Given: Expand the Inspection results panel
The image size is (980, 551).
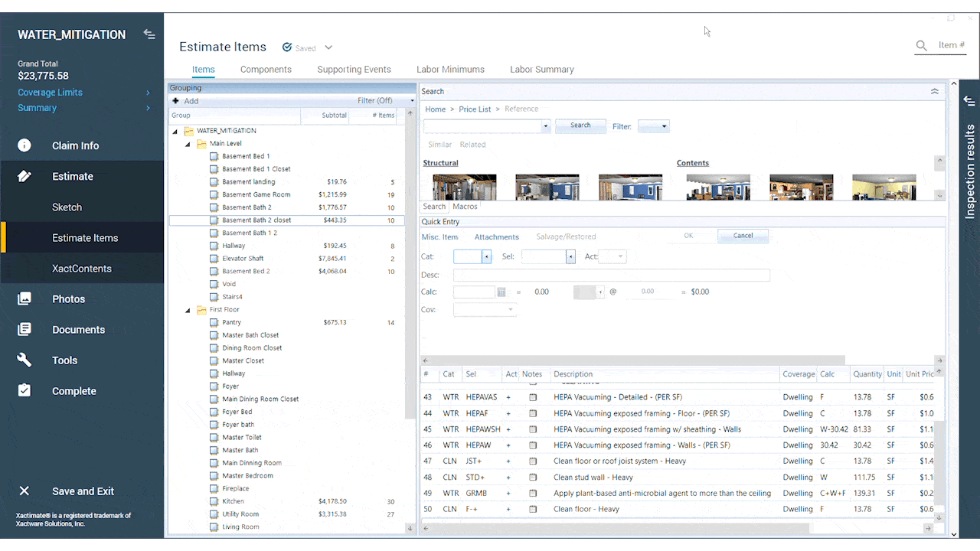Looking at the screenshot, I should [x=969, y=100].
